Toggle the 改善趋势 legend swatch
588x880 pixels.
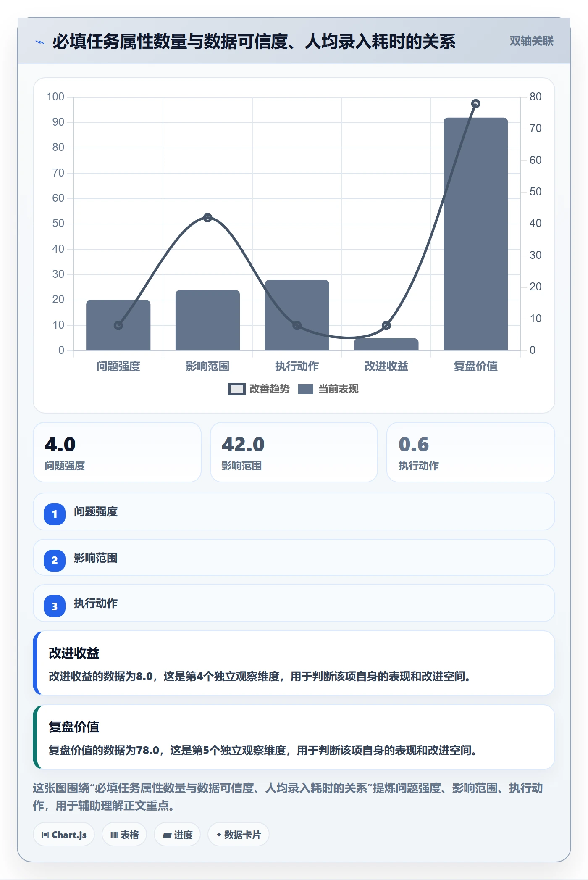point(236,389)
